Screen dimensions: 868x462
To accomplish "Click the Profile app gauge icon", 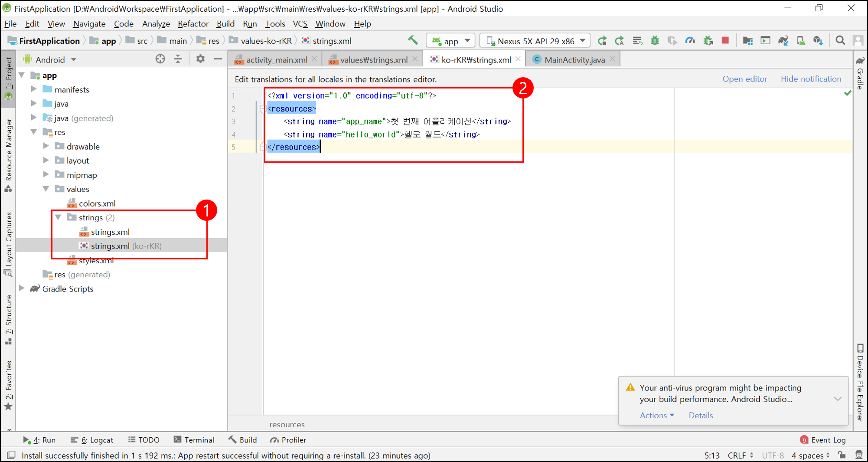I will tap(690, 41).
